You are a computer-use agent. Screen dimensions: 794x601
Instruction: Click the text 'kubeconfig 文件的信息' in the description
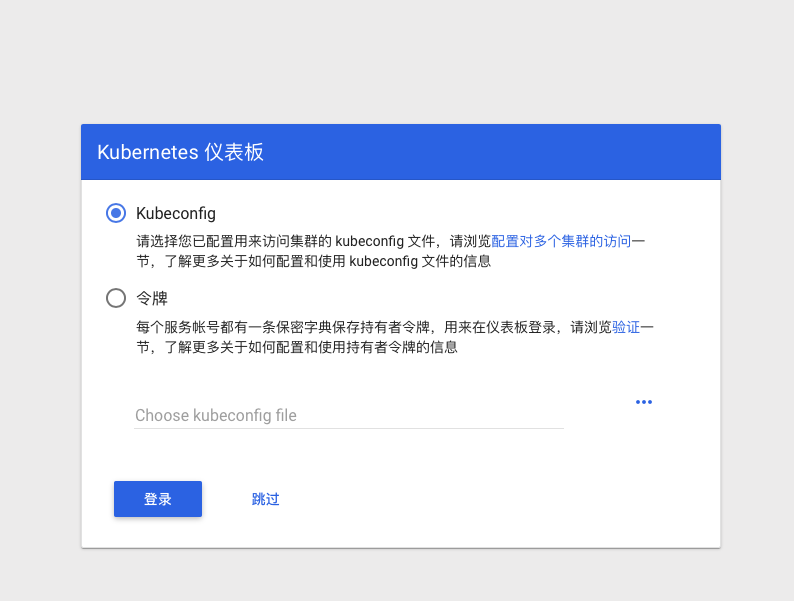tap(420, 262)
